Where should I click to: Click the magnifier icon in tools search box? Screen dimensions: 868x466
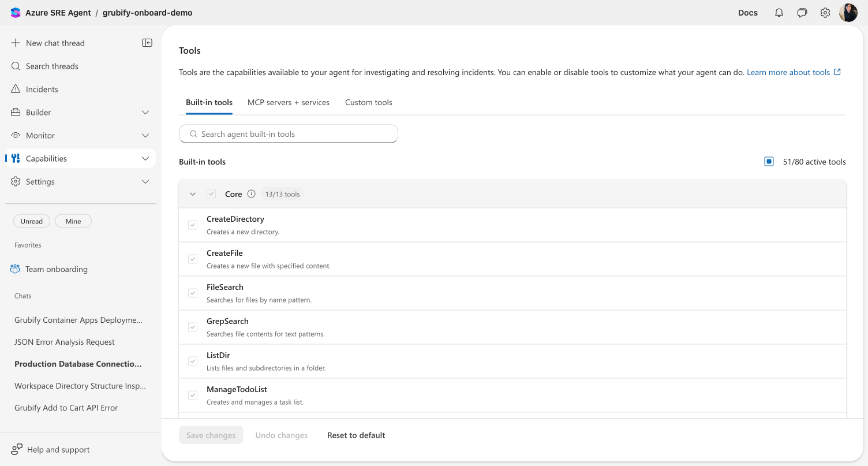coord(193,134)
